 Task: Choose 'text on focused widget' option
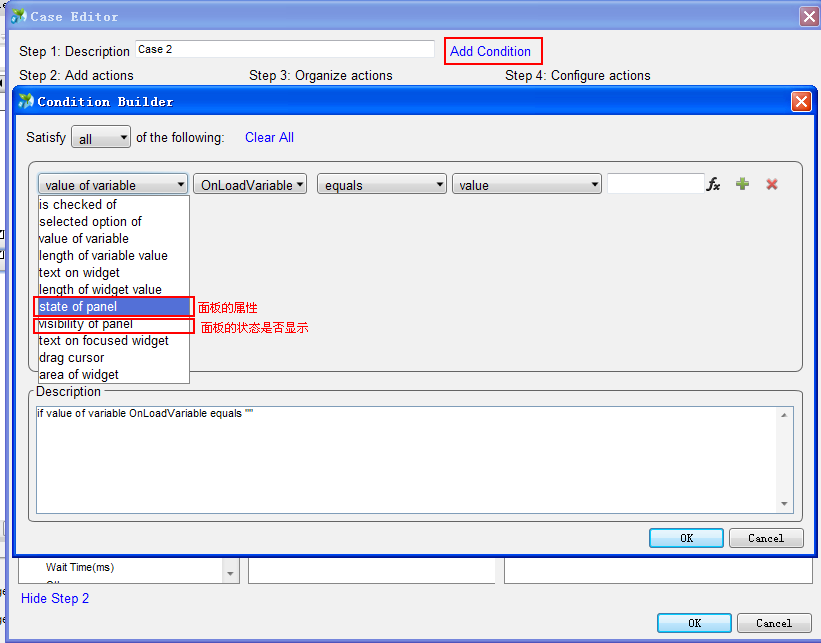(114, 340)
